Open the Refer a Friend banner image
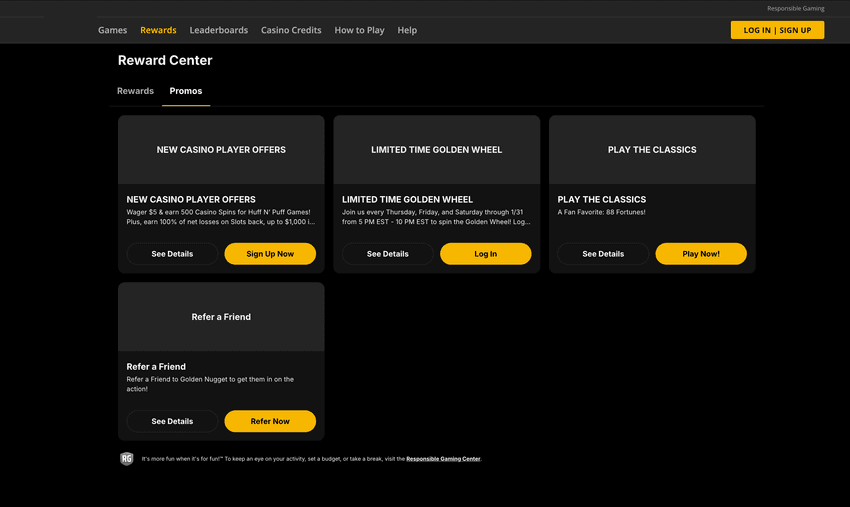Screen dimensions: 850x507 (x=221, y=317)
